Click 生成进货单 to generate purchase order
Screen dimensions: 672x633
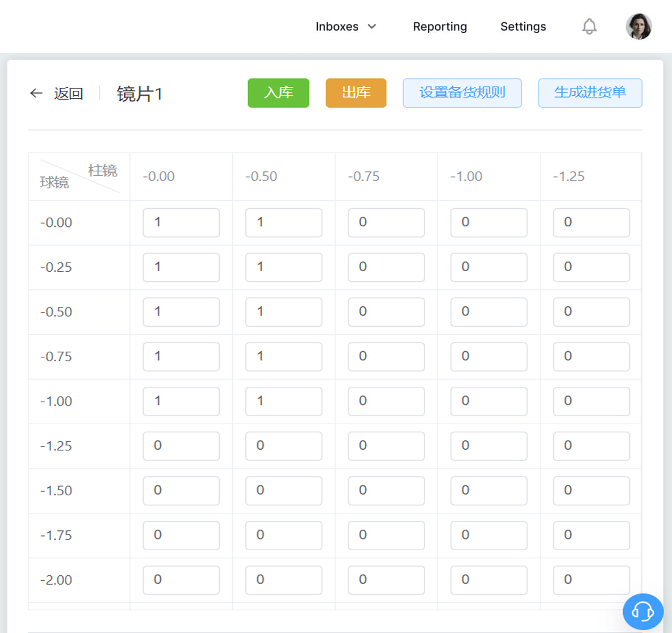[x=590, y=93]
